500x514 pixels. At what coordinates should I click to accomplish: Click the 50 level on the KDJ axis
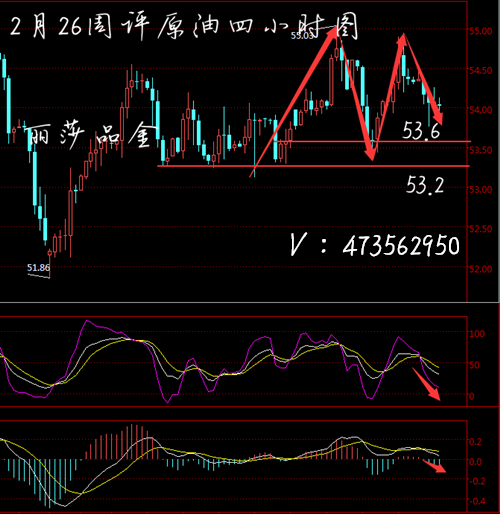(x=475, y=365)
